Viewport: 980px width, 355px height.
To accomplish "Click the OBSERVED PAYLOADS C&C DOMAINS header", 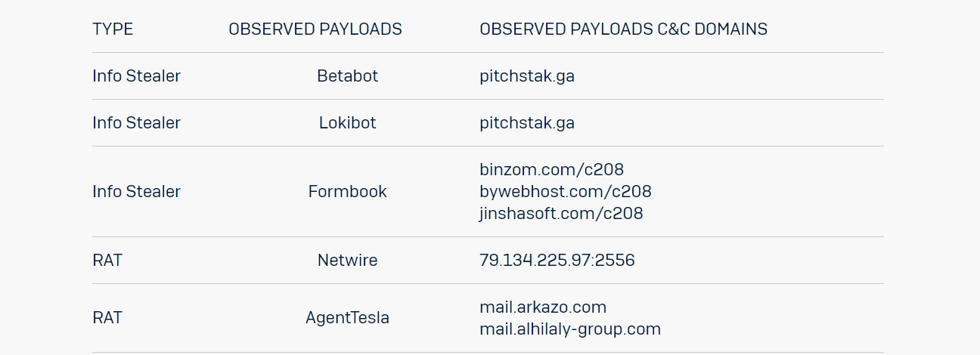I will 623,29.
